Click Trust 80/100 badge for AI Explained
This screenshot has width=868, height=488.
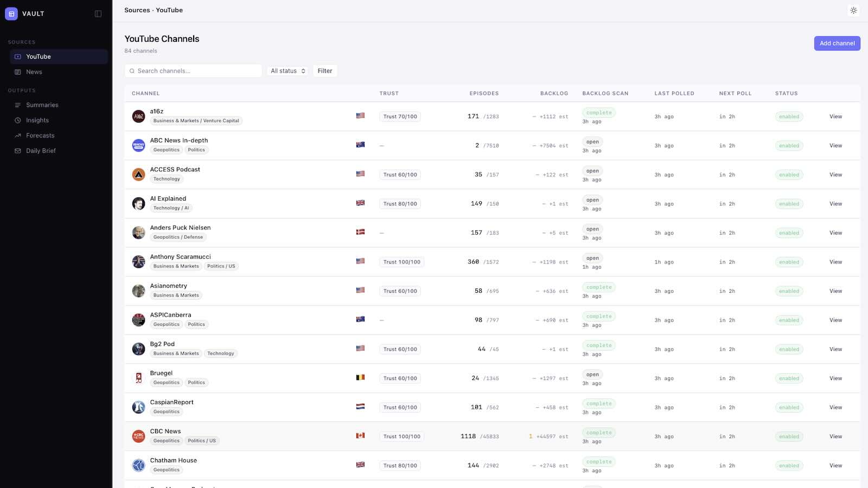[x=400, y=204]
